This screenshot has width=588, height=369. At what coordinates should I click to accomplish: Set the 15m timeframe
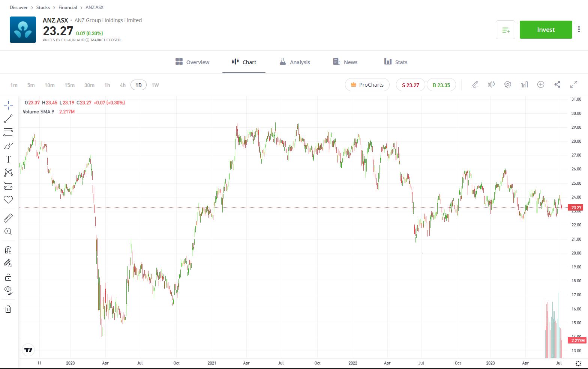[x=69, y=85]
